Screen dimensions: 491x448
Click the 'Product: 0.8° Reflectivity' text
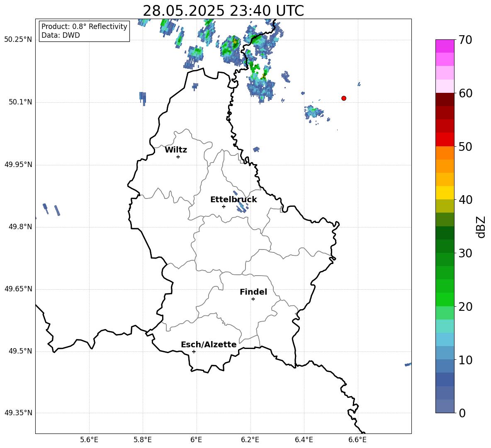84,27
